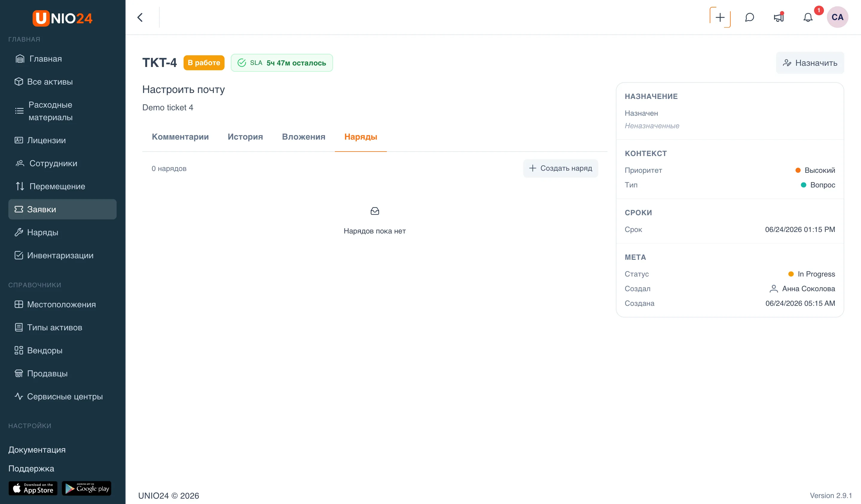
Task: Click the Инвентаризации checkbox icon
Action: pyautogui.click(x=19, y=255)
